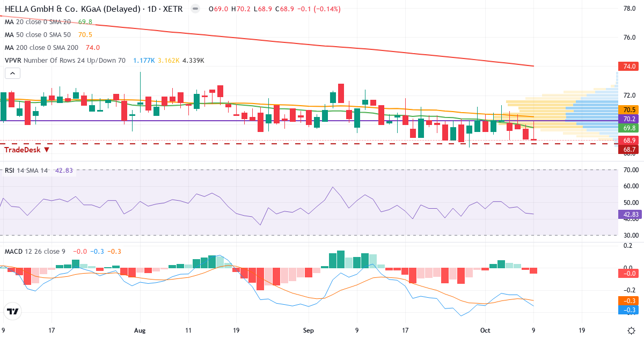Click red 74.0 price scale label
644x338 pixels.
(x=628, y=67)
